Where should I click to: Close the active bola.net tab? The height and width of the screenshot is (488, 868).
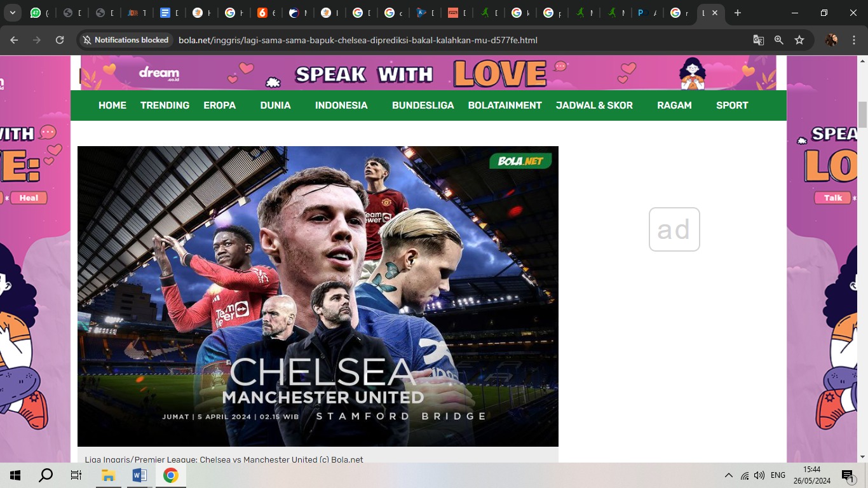click(x=715, y=13)
